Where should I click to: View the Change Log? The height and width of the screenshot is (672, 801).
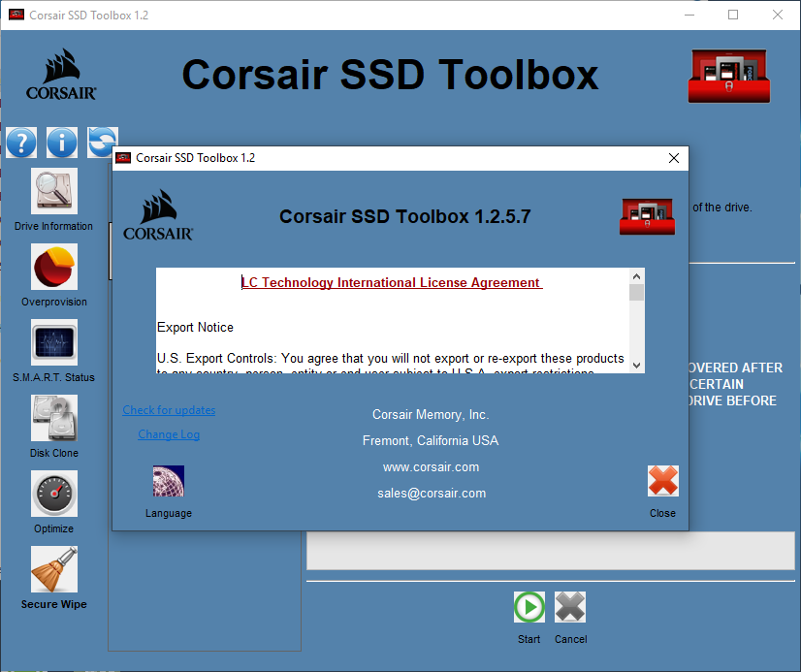[x=168, y=433]
